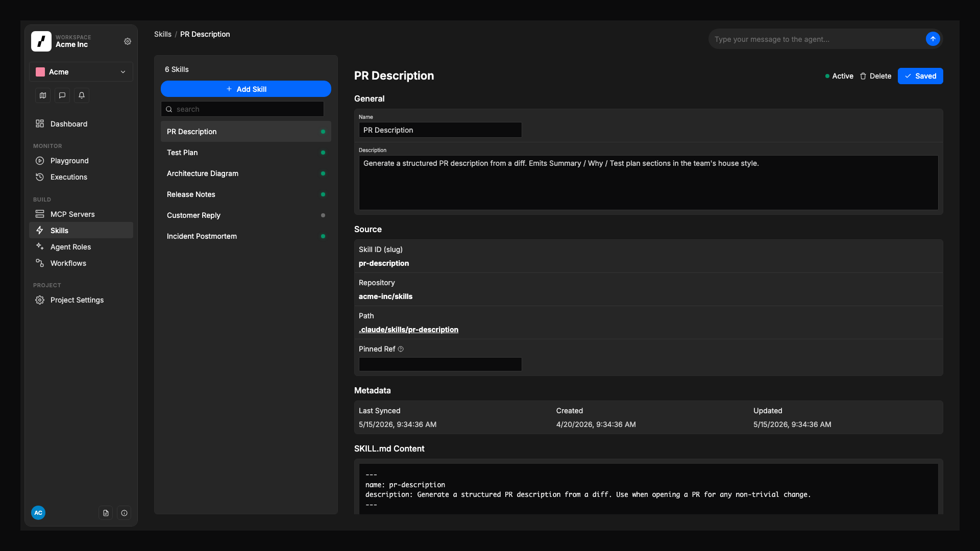Click the Agent Roles sparkle icon

40,247
